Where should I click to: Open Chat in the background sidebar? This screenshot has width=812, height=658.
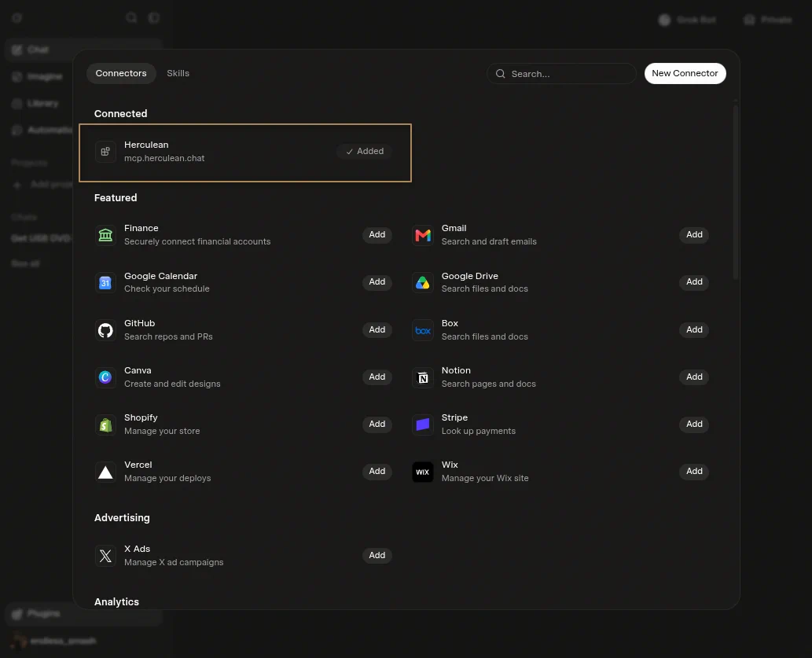pyautogui.click(x=39, y=50)
